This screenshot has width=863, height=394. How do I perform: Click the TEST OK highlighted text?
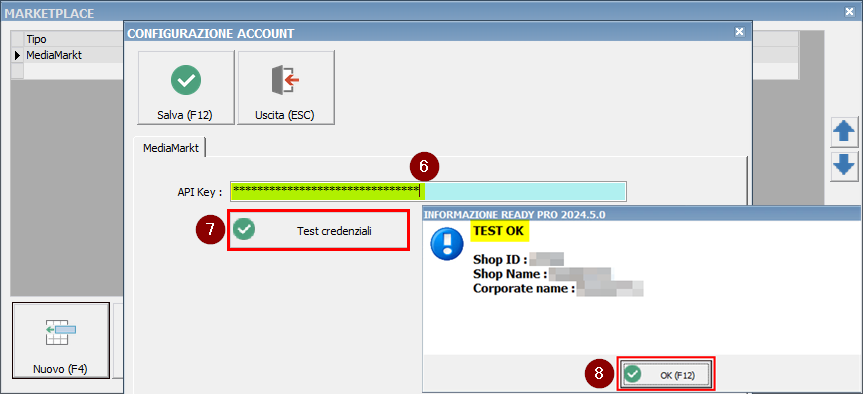(x=499, y=231)
